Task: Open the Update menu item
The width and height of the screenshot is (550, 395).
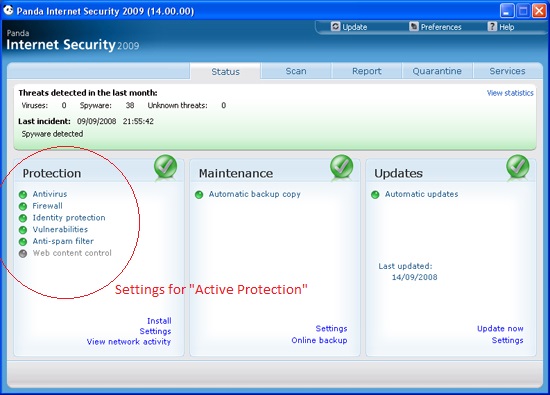Action: 349,27
